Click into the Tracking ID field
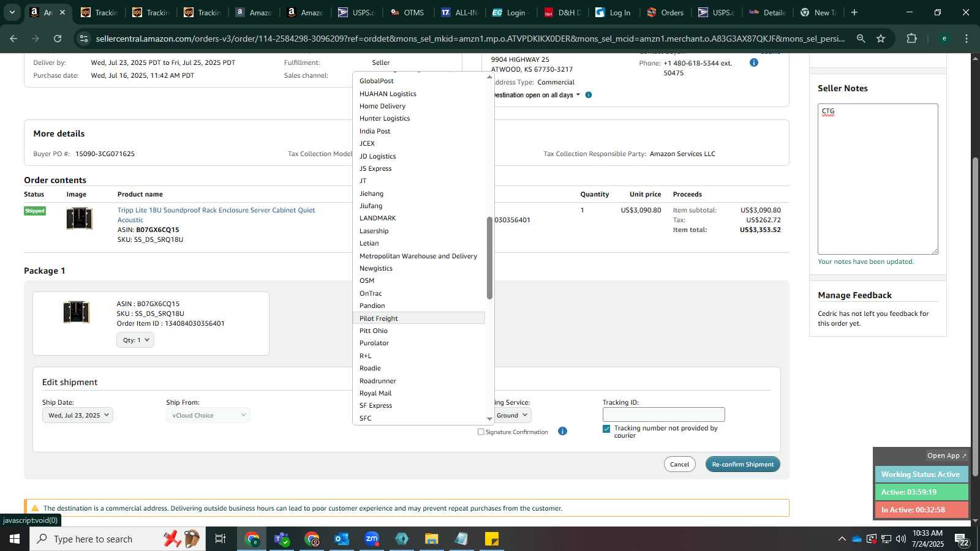 click(663, 414)
